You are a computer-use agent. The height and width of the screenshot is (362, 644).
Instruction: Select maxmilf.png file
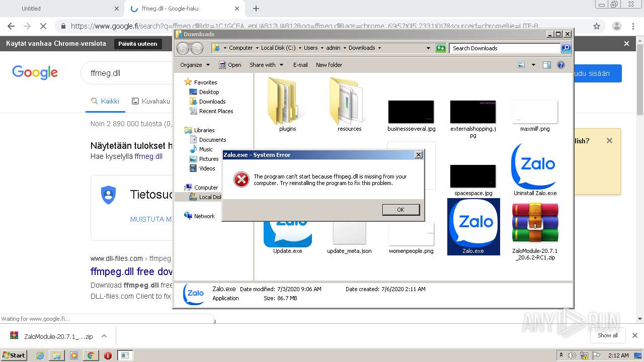pyautogui.click(x=535, y=116)
